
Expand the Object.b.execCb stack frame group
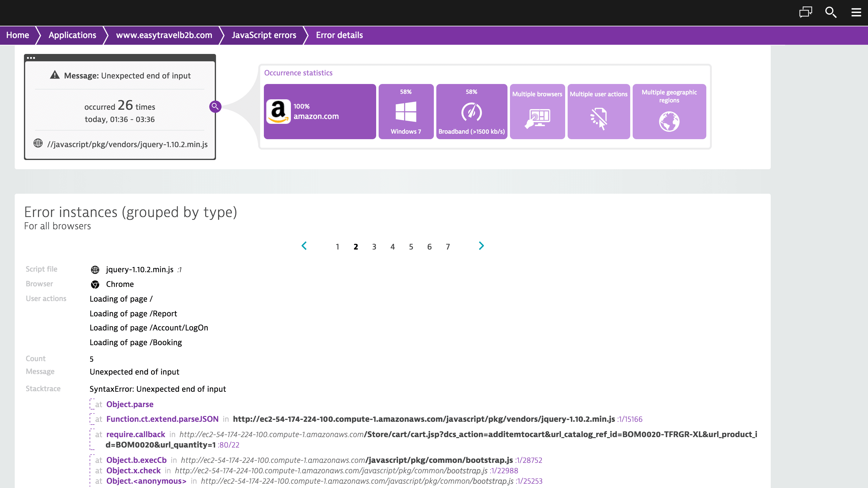[x=92, y=471]
